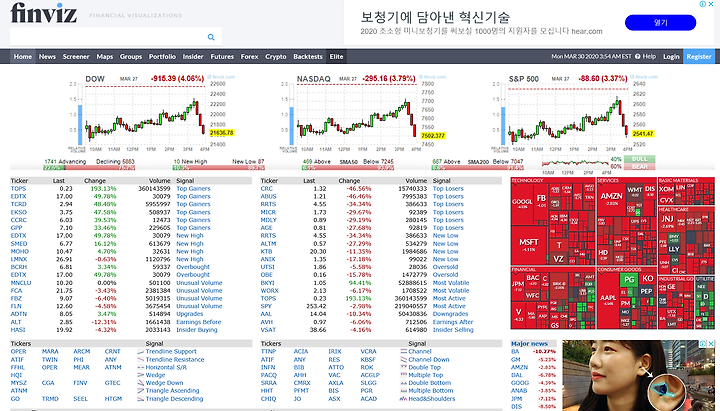Click the AAPL tile in heatmap
Image resolution: width=720 pixels, height=411 pixels.
(x=608, y=301)
